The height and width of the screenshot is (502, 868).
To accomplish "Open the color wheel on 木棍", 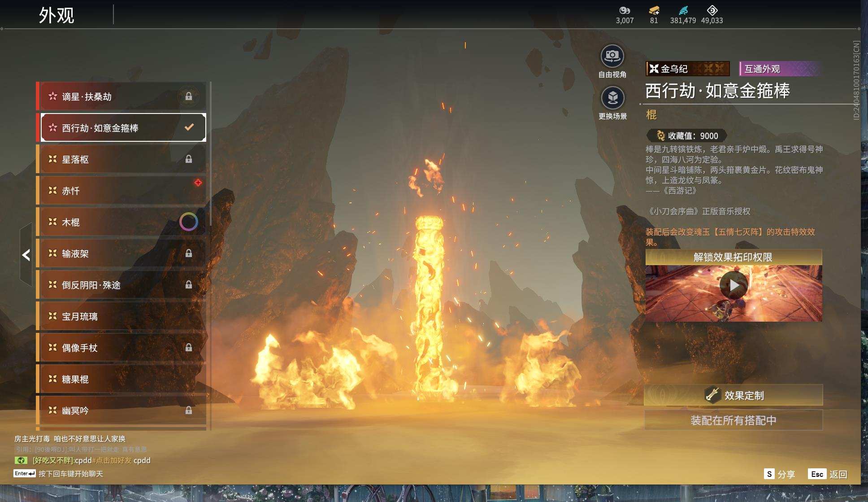I will click(x=189, y=222).
